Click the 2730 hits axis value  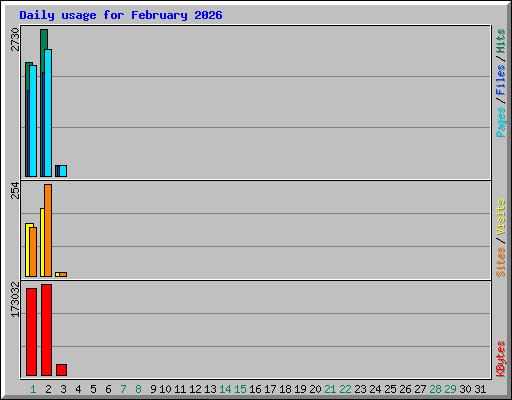(x=15, y=39)
